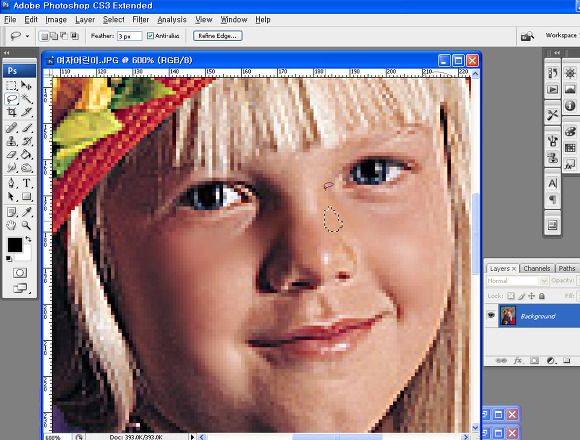The image size is (580, 440).
Task: Choose Subtract from selection mode
Action: point(64,36)
